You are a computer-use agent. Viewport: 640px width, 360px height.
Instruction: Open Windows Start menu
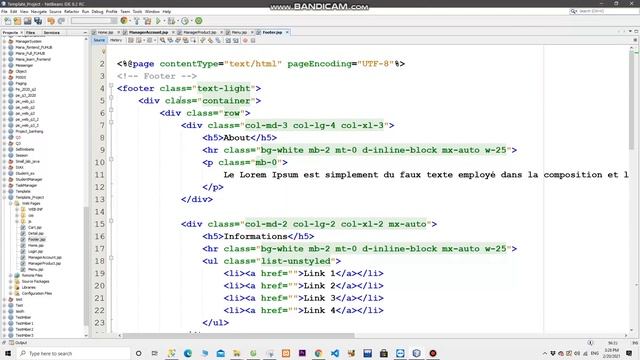coord(8,353)
